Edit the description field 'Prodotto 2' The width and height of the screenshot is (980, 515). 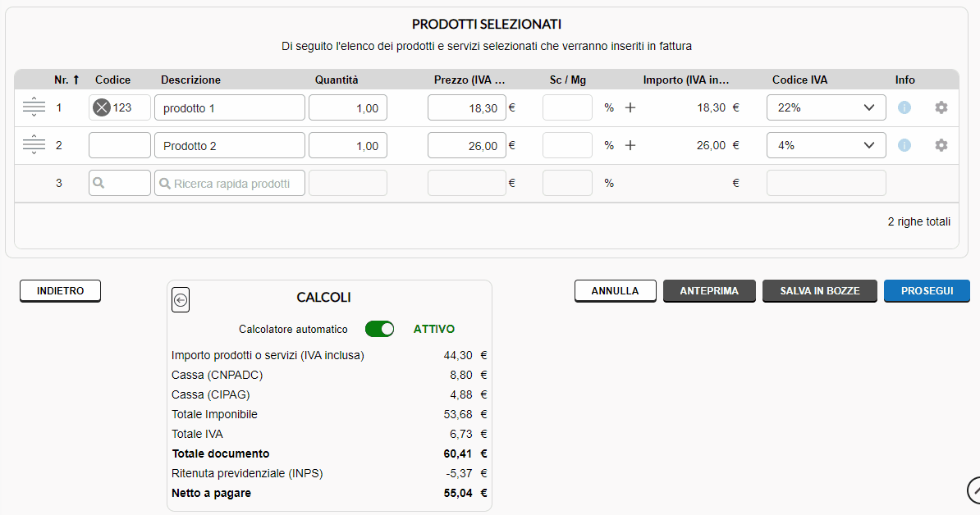coord(229,145)
